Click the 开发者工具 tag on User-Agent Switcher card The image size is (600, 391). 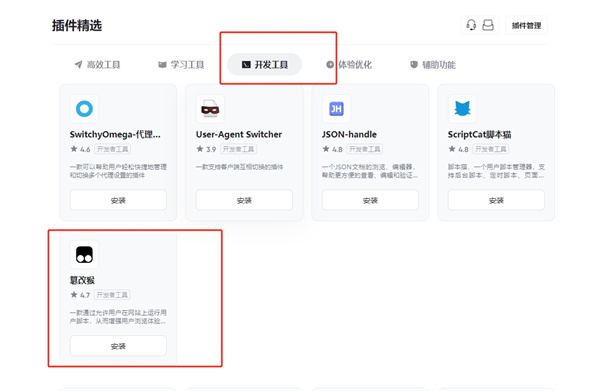pyautogui.click(x=238, y=149)
